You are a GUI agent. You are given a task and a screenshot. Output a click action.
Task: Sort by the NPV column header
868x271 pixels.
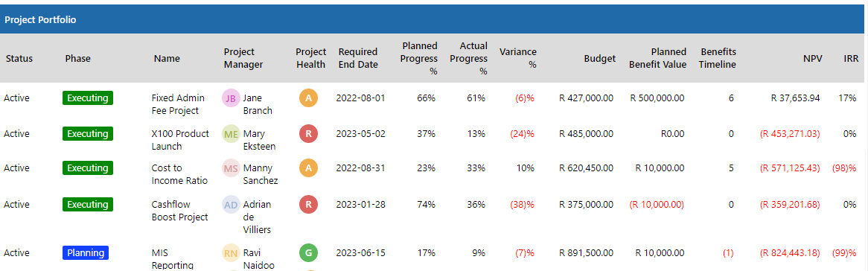pos(813,58)
